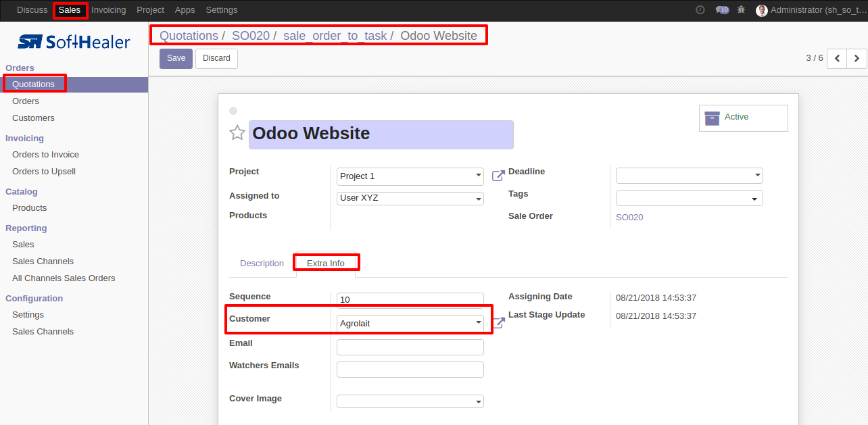Toggle the star priority icon beside task title
The image size is (868, 425).
[237, 132]
